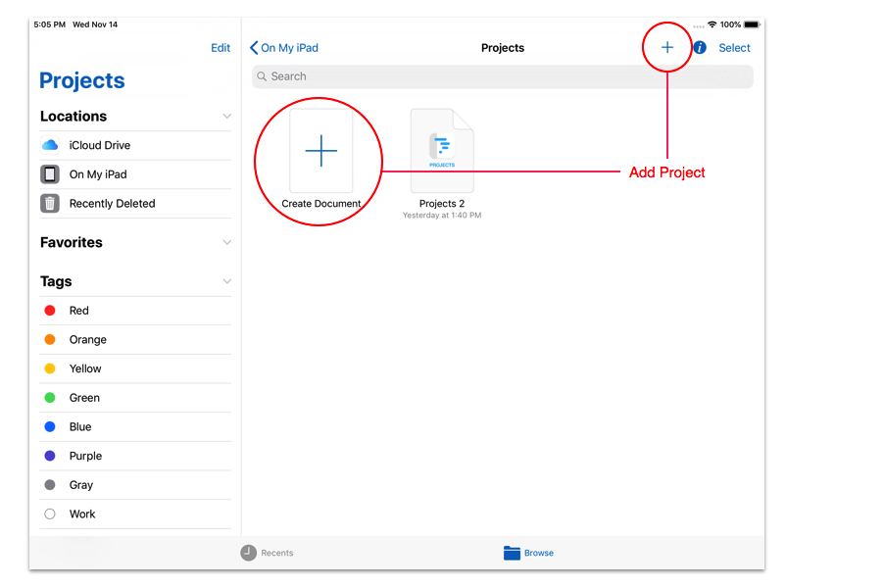884x588 pixels.
Task: Open the blue info icon
Action: [x=700, y=47]
